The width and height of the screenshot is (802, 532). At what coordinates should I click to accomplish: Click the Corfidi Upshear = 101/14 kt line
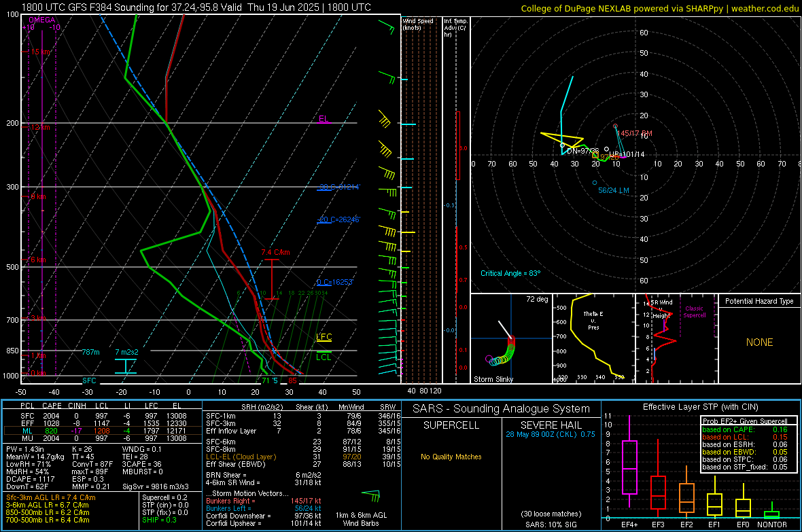pos(264,523)
